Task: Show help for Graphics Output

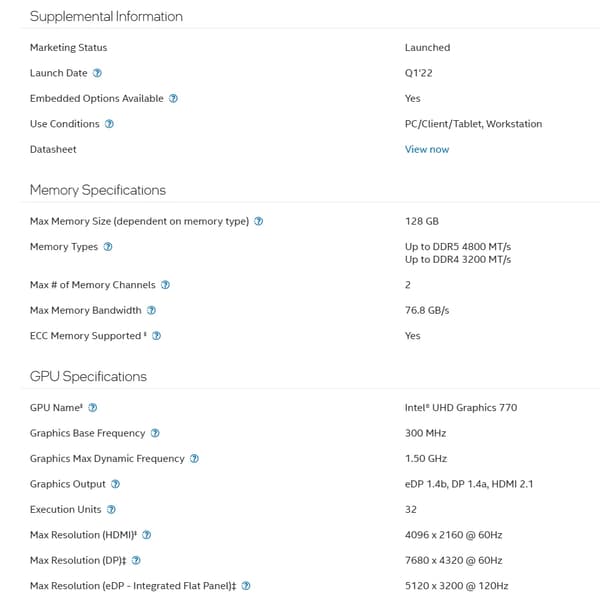Action: (115, 484)
